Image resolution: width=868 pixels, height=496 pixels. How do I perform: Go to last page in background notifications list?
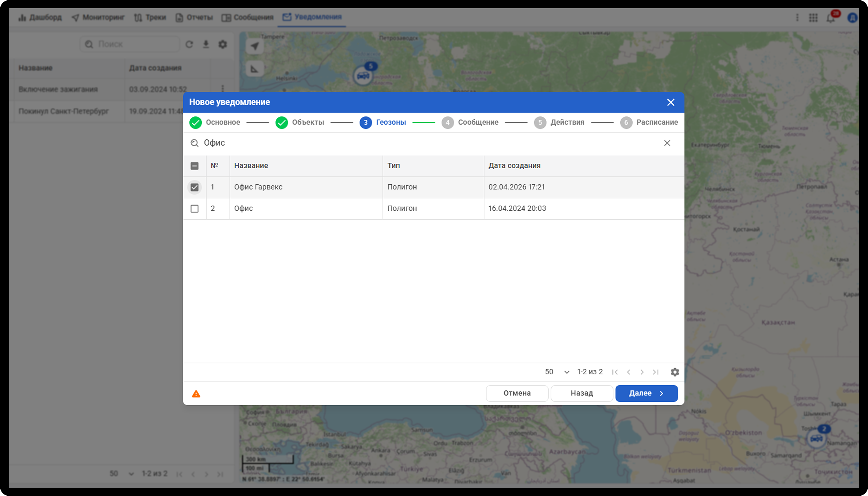220,474
